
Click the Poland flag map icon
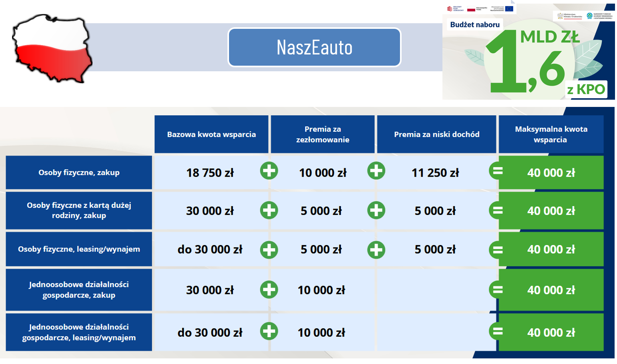52,48
